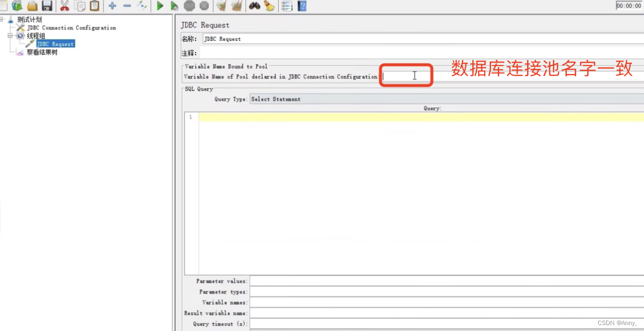Image resolution: width=644 pixels, height=331 pixels.
Task: Click the 名称 name input field
Action: click(423, 39)
